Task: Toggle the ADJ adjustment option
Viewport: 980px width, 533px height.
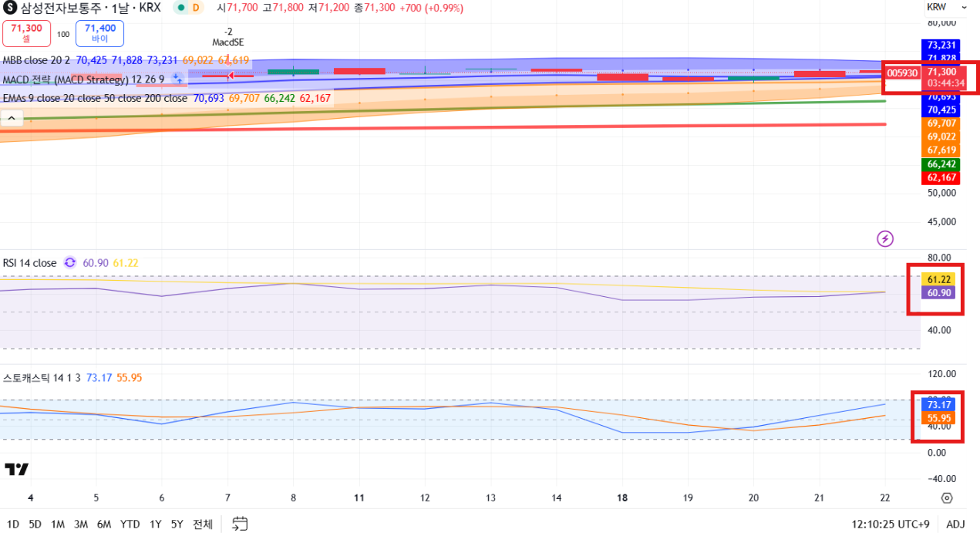Action: [x=955, y=525]
